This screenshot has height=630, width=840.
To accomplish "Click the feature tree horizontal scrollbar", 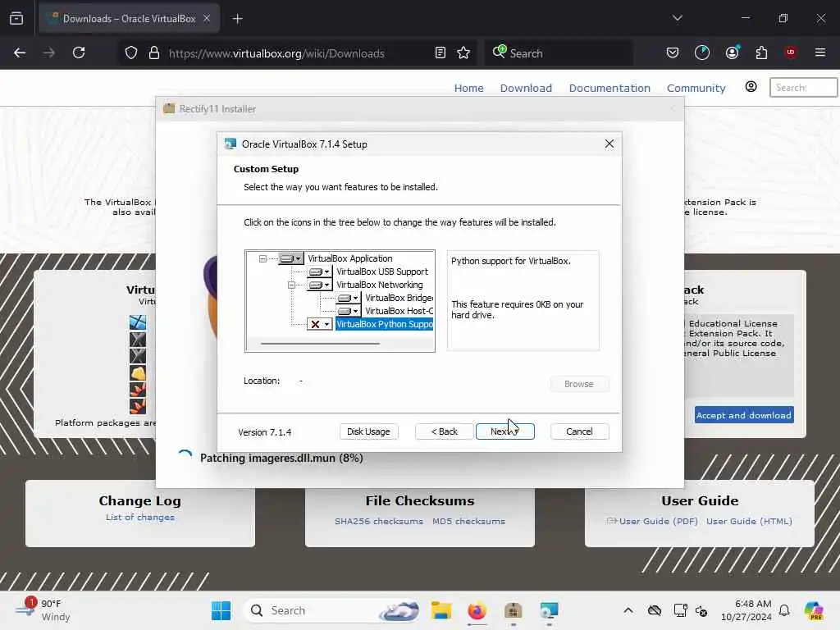I will (320, 344).
